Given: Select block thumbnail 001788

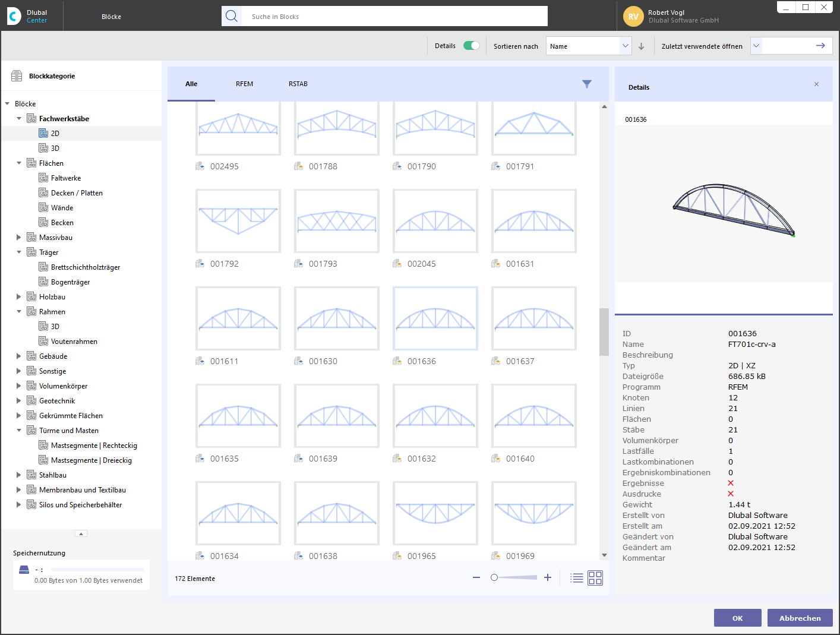Looking at the screenshot, I should click(337, 128).
